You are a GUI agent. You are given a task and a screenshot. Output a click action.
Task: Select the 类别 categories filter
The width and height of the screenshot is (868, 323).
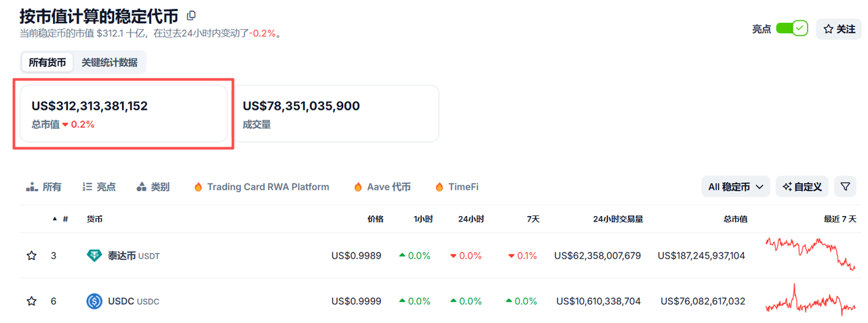point(153,187)
